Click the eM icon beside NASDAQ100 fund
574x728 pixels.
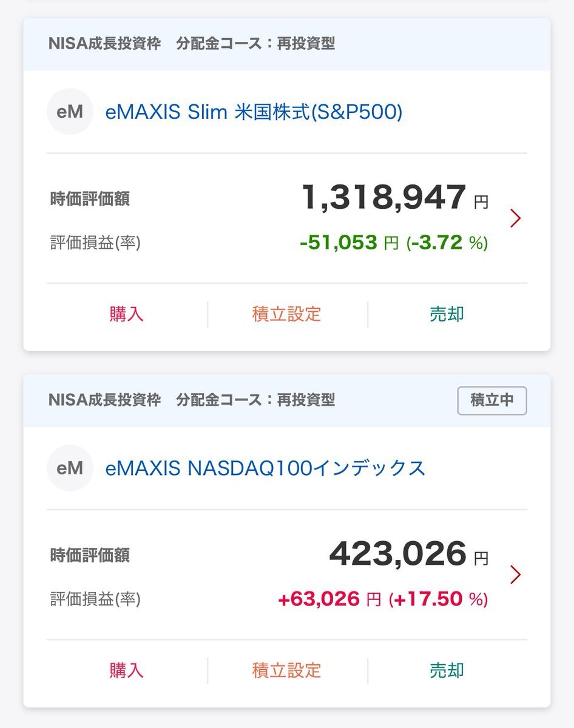pos(70,468)
